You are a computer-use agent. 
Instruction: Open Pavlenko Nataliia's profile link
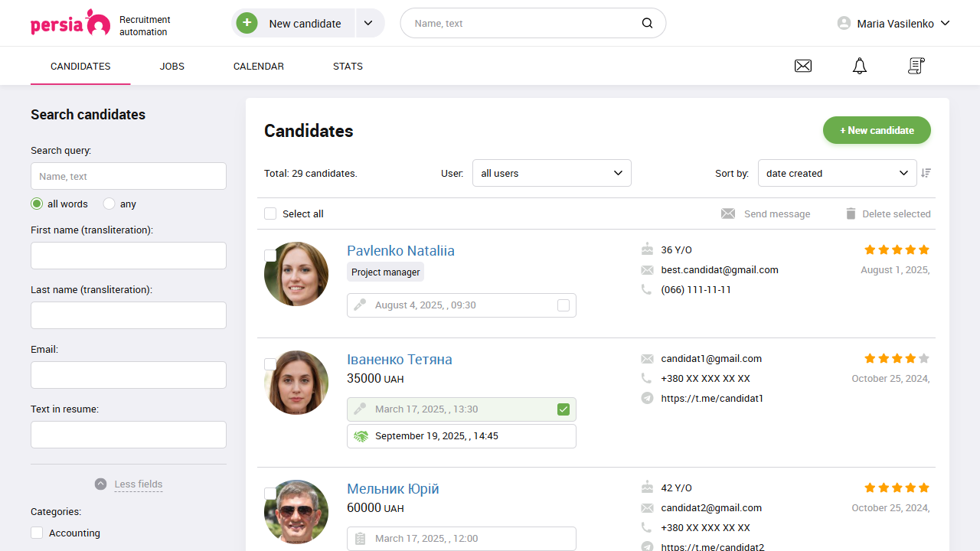pos(400,250)
